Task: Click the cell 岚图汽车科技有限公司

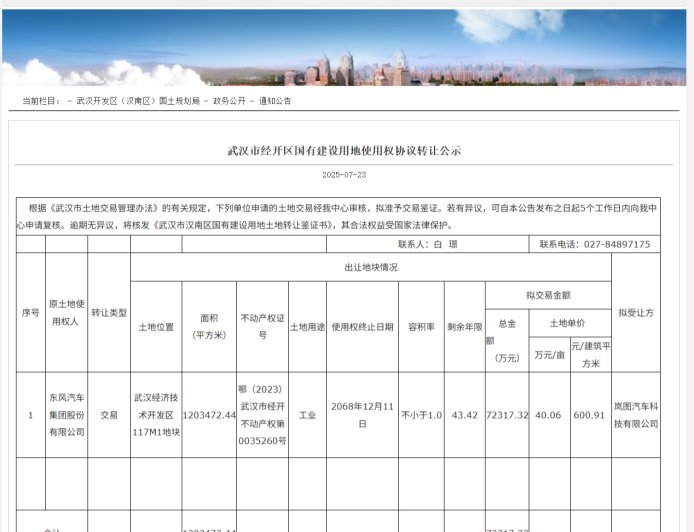Action: [636, 415]
